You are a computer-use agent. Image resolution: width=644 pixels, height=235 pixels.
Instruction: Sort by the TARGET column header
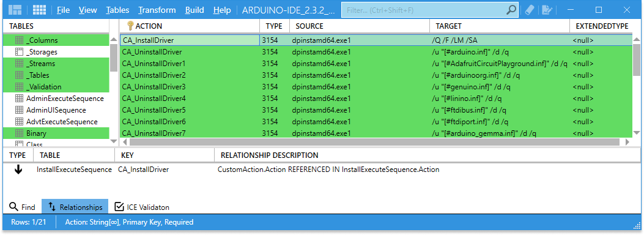pyautogui.click(x=500, y=26)
